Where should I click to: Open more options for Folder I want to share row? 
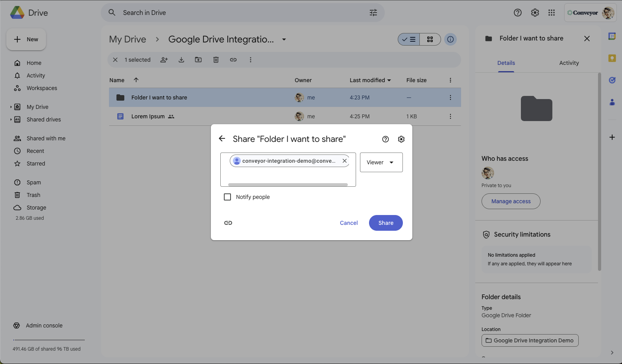pyautogui.click(x=450, y=97)
